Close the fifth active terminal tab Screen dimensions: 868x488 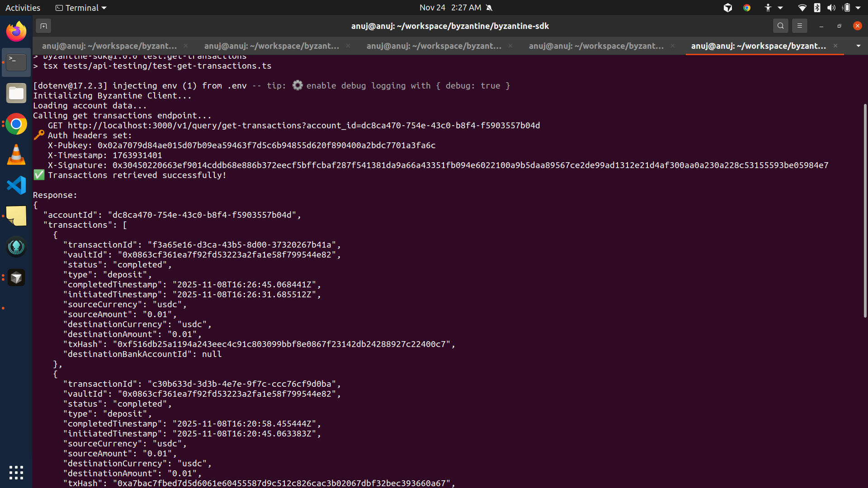pos(835,46)
